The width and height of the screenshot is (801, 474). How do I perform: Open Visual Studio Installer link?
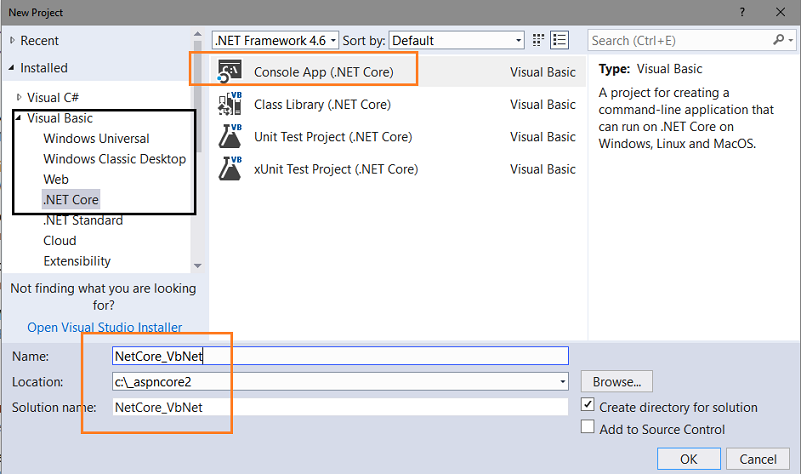[105, 327]
